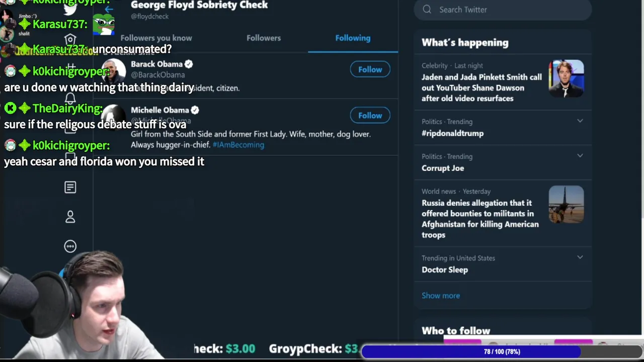Screen dimensions: 644x362
Task: Open the Profile icon in sidebar
Action: [70, 217]
